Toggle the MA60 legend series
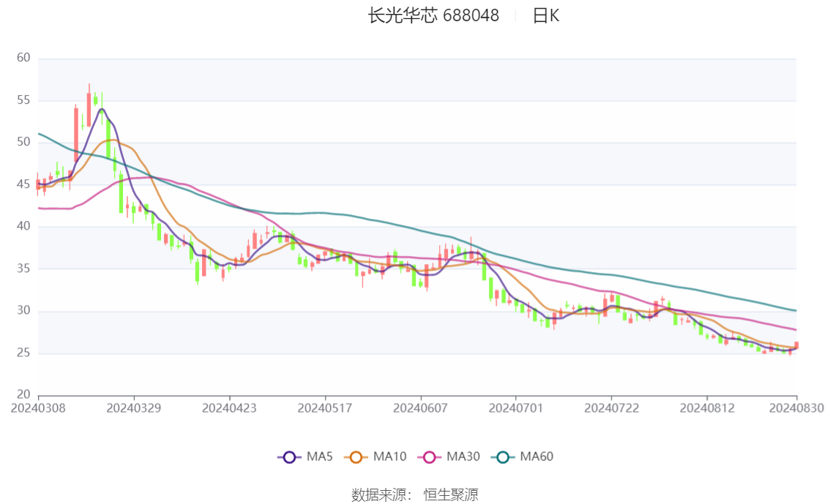The height and width of the screenshot is (504, 830). coord(523,456)
